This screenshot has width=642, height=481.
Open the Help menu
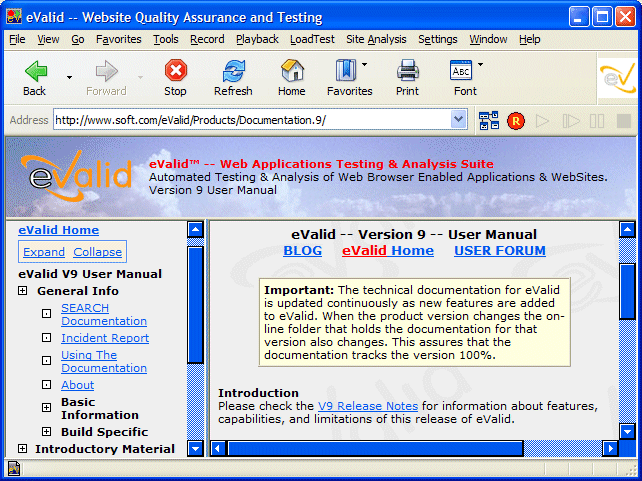click(x=530, y=39)
